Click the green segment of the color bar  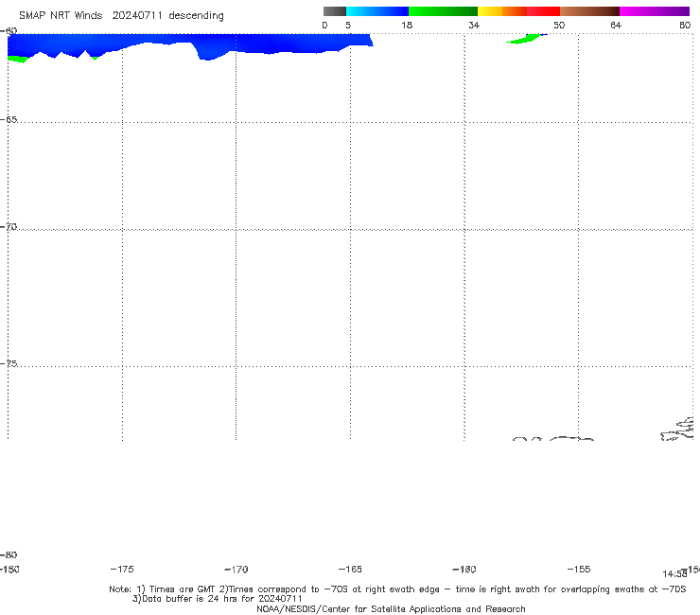coord(443,11)
